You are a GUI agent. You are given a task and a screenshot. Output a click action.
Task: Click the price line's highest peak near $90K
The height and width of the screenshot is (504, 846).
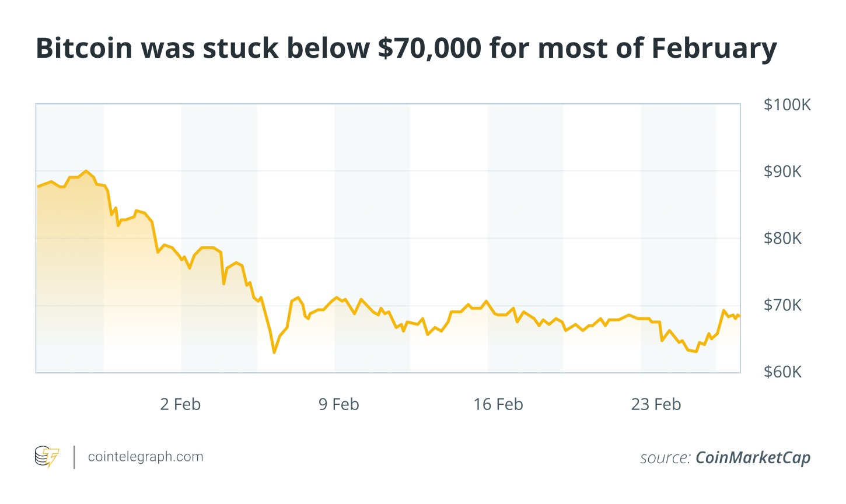[86, 171]
